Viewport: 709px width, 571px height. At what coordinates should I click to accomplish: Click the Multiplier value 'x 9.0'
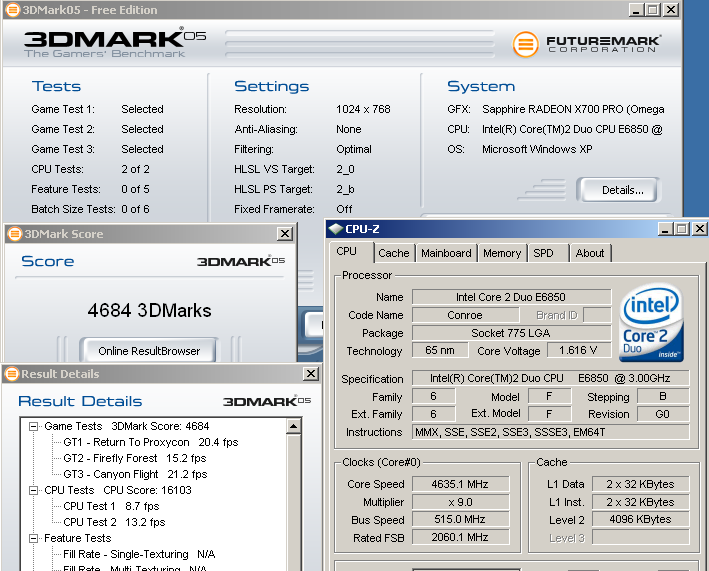[x=460, y=502]
